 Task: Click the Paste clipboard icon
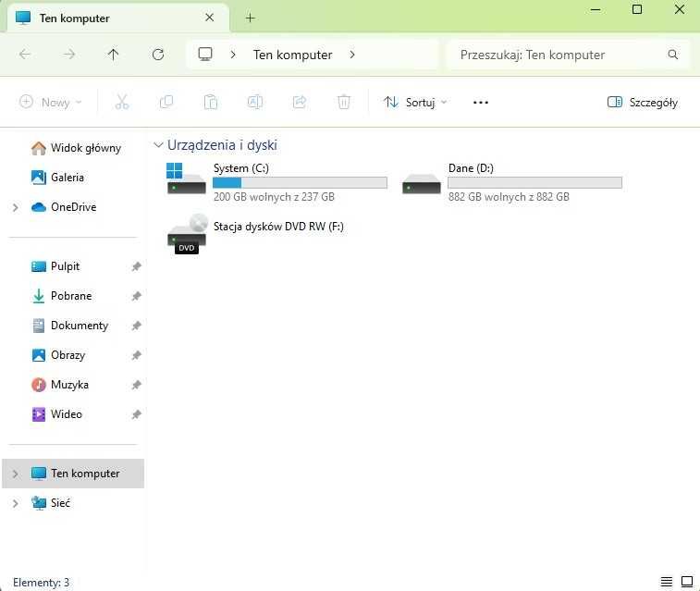[210, 103]
